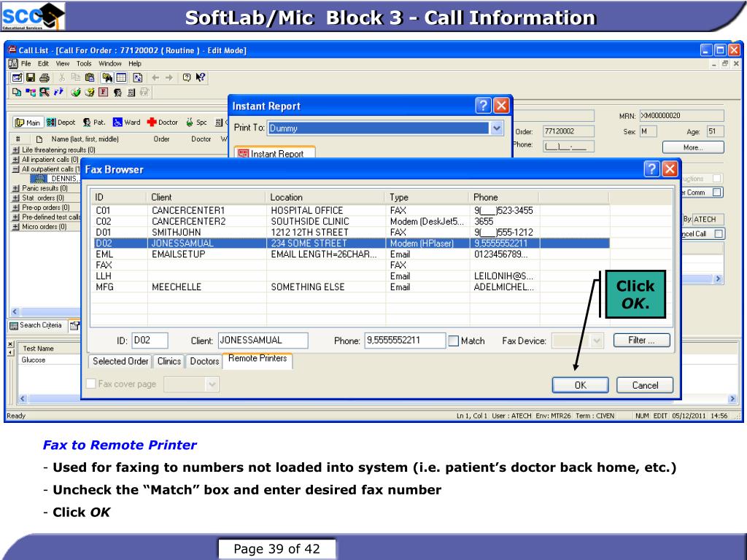Select the Remote Printers tab
Screen dimensions: 747x560
click(258, 359)
